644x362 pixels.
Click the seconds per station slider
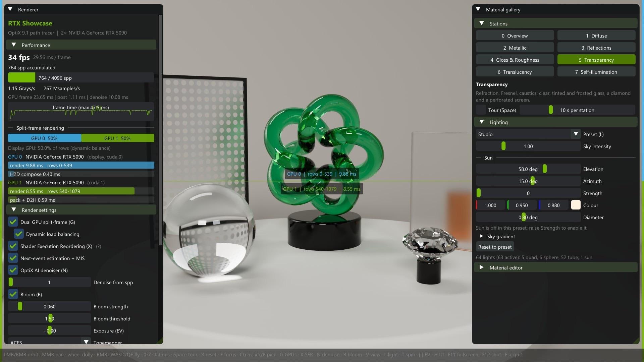pyautogui.click(x=577, y=110)
